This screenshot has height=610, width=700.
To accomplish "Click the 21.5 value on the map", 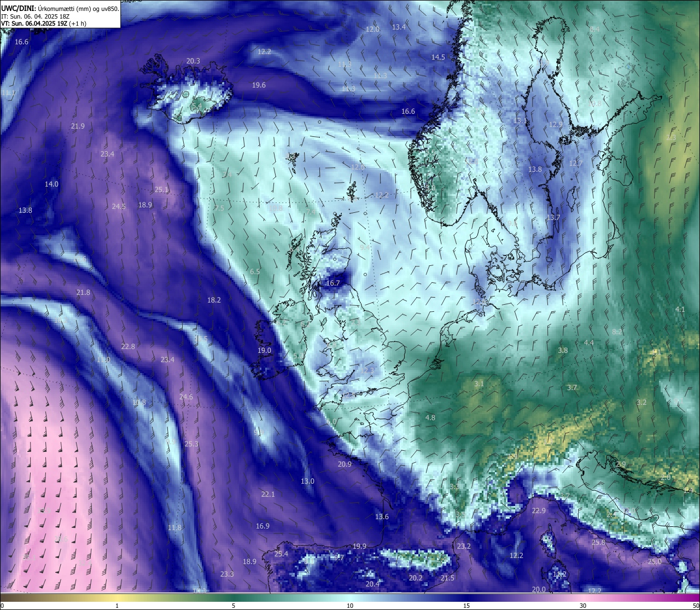I will (x=447, y=579).
